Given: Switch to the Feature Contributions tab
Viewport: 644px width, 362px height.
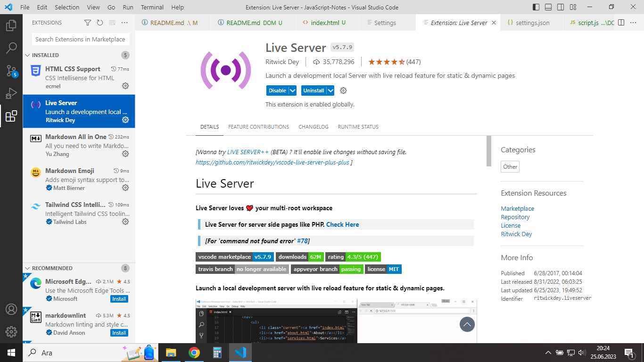Looking at the screenshot, I should point(259,127).
